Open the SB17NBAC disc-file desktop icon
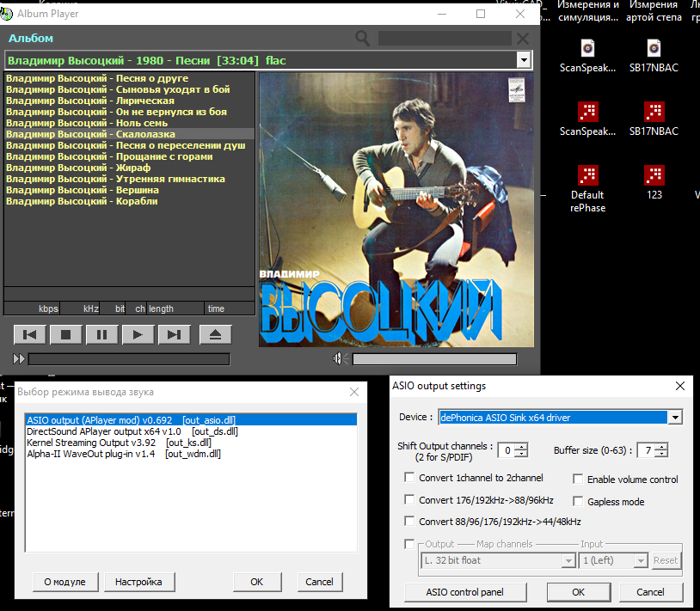The height and width of the screenshot is (611, 700). pos(654,56)
